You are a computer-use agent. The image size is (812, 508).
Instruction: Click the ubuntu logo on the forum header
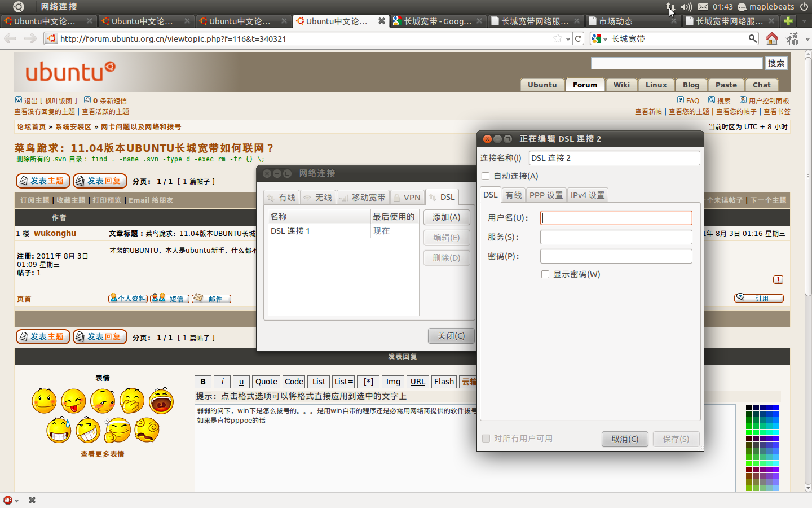point(70,72)
